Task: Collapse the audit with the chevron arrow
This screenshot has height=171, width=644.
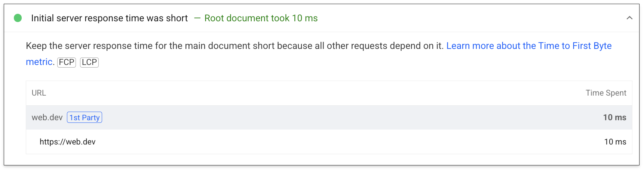Action: point(629,18)
